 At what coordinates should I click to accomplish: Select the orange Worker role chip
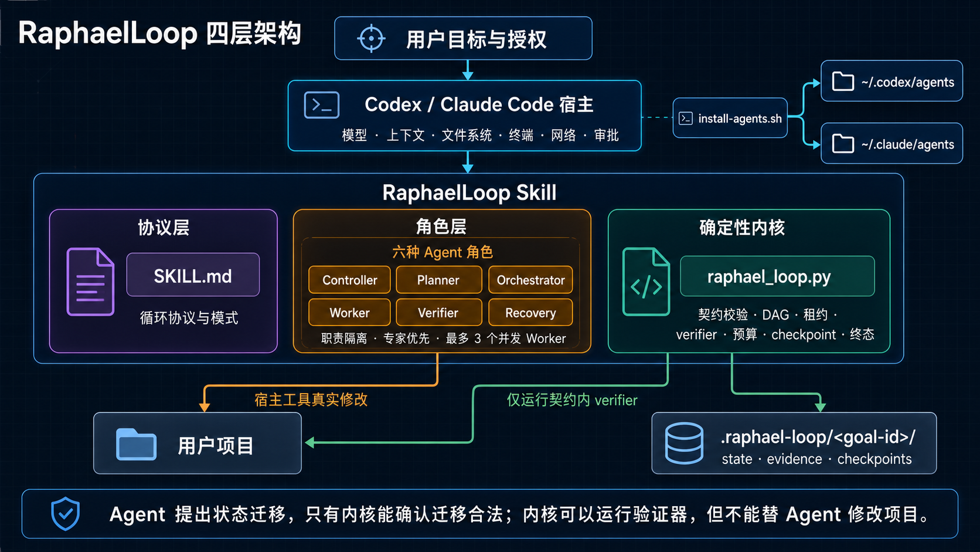coord(349,313)
